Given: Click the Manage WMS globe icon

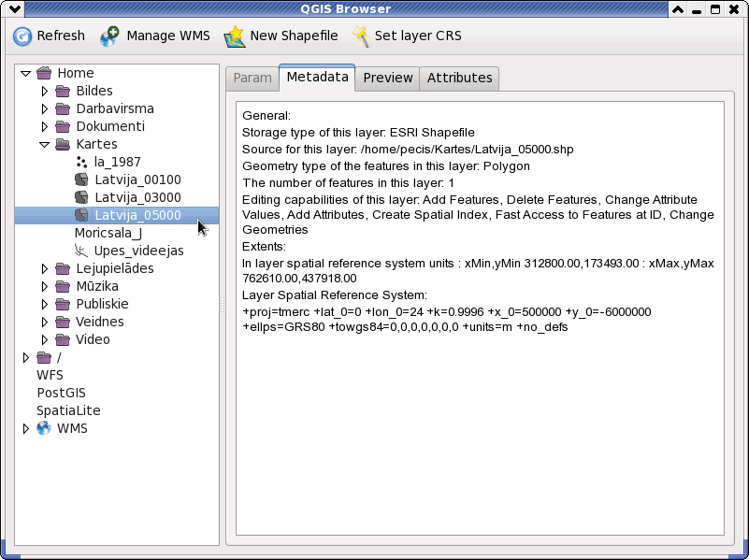Looking at the screenshot, I should coord(109,36).
